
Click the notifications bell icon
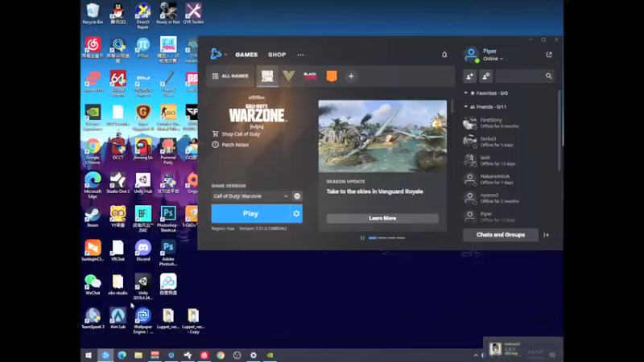pos(444,55)
